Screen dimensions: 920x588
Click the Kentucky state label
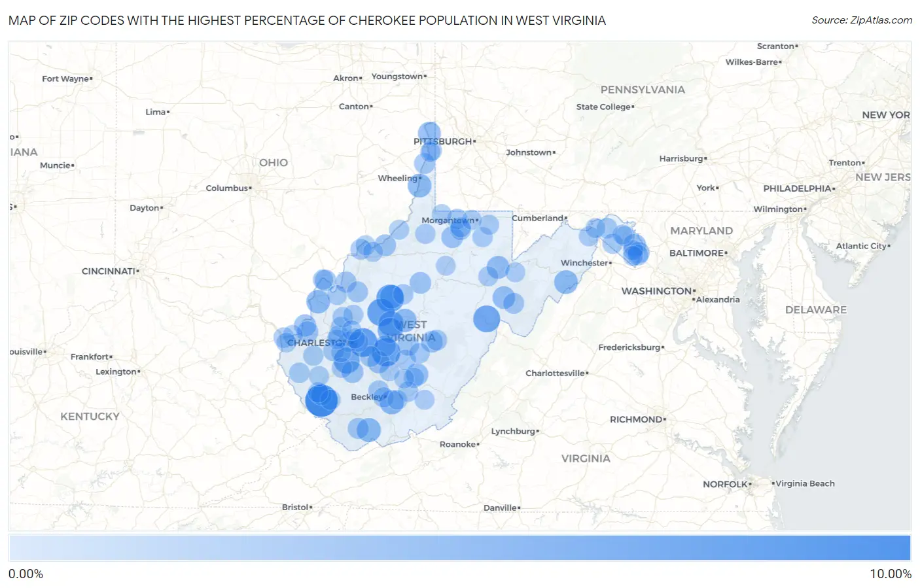[x=90, y=417]
